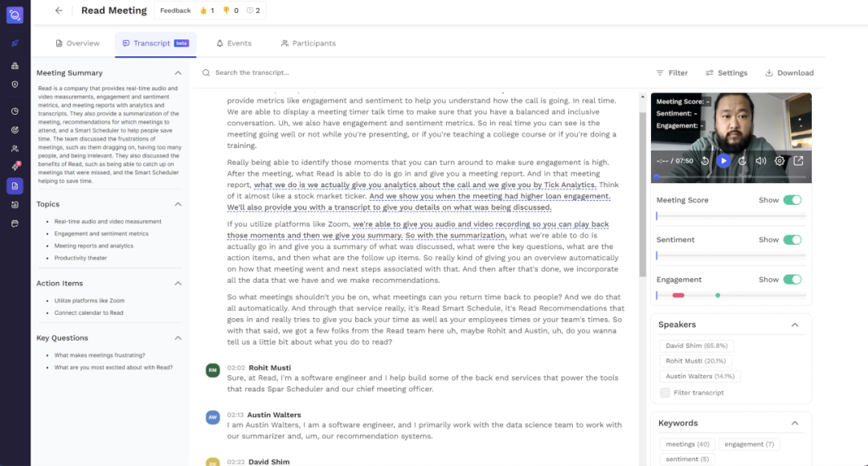Switch to the Overview tab
Image resolution: width=868 pixels, height=466 pixels.
77,43
